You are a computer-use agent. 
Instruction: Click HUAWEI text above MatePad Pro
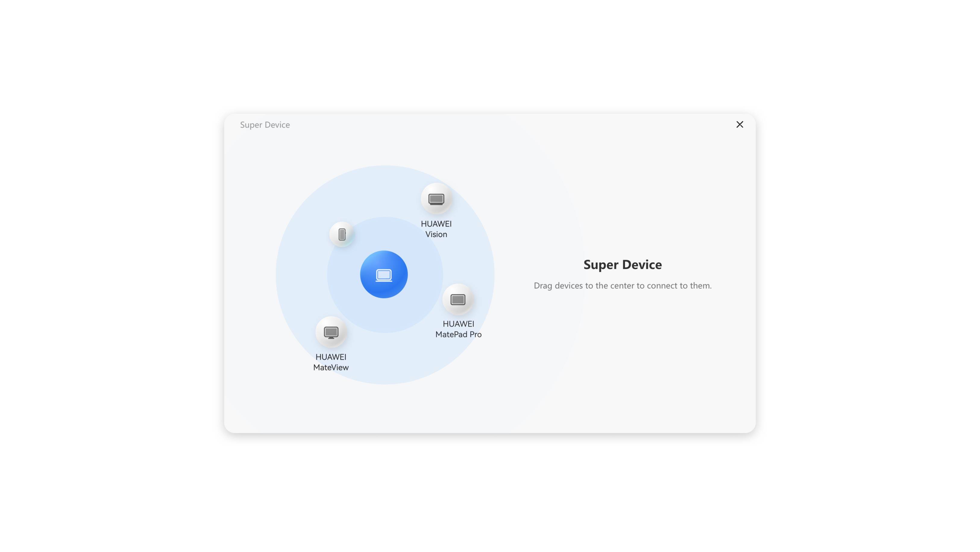click(x=458, y=324)
